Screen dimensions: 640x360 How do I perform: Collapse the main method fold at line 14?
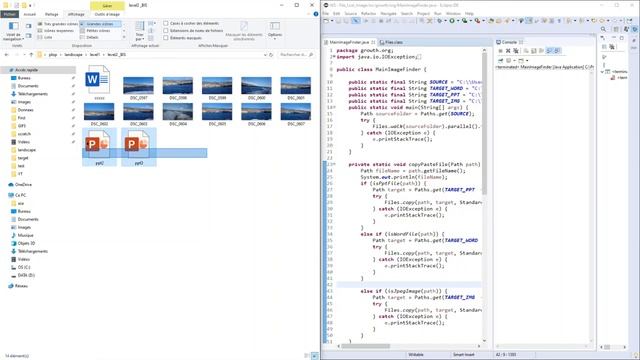[335, 107]
